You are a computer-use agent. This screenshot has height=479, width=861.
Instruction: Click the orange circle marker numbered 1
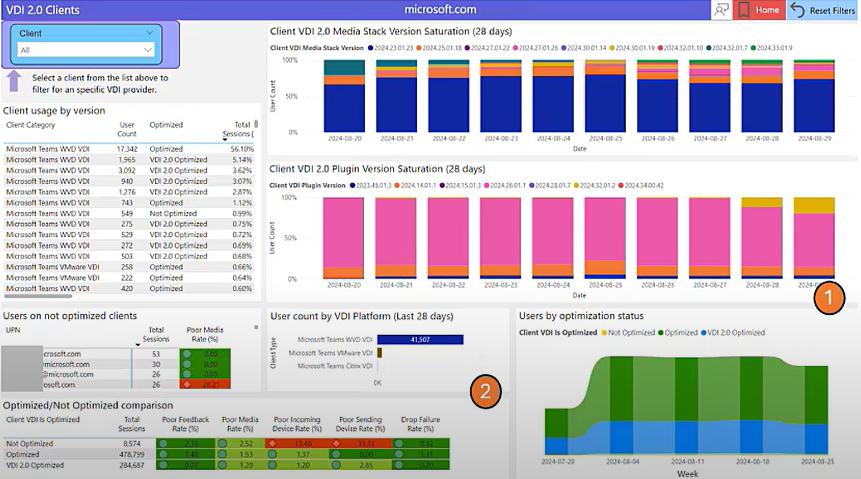(826, 297)
